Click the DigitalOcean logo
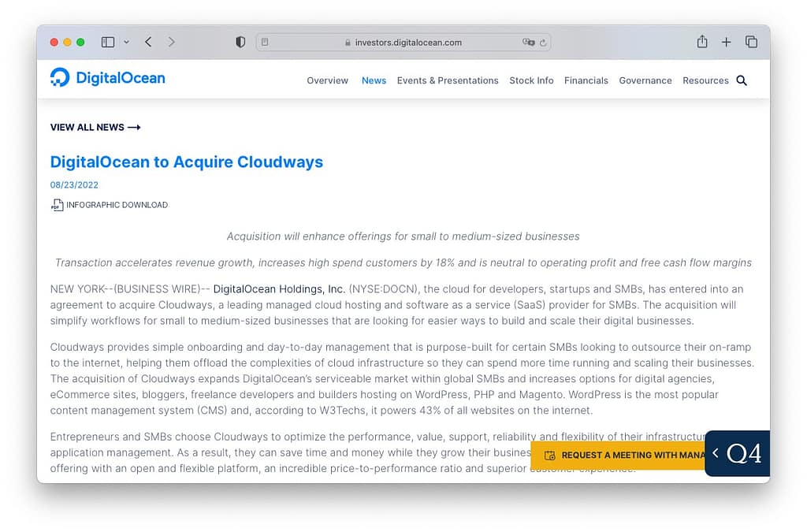807x532 pixels. pyautogui.click(x=107, y=78)
